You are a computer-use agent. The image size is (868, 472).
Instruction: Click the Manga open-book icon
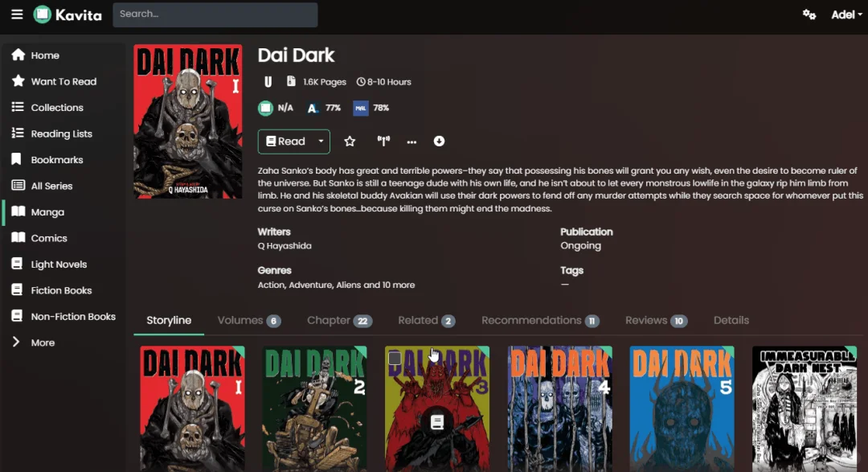[x=18, y=211]
